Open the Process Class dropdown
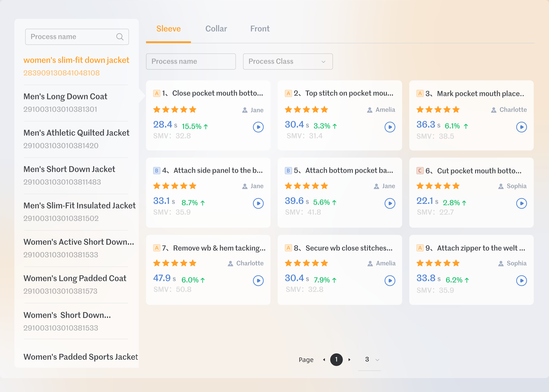Viewport: 549px width, 392px height. click(288, 62)
